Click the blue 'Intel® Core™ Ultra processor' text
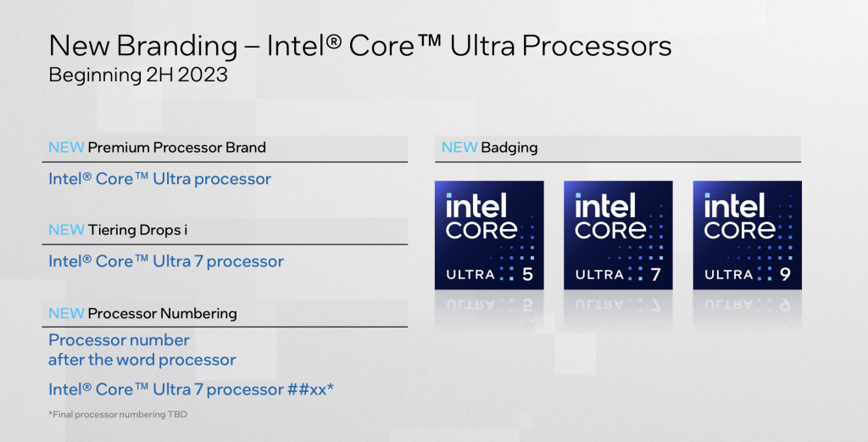 159,179
